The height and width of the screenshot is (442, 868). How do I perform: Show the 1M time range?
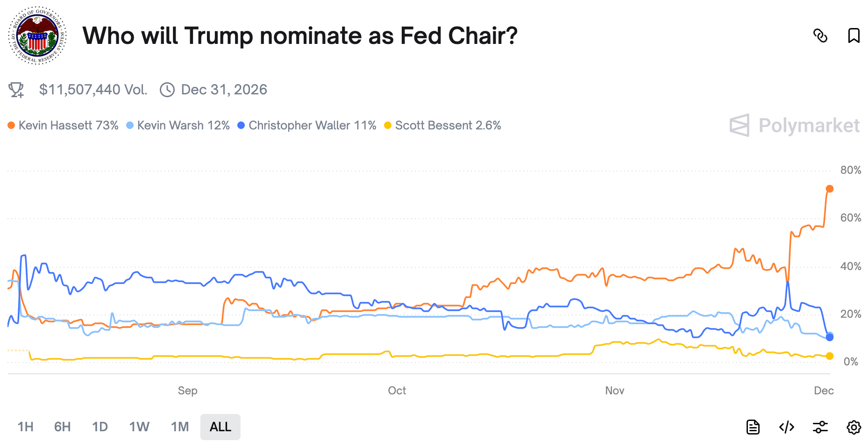180,427
